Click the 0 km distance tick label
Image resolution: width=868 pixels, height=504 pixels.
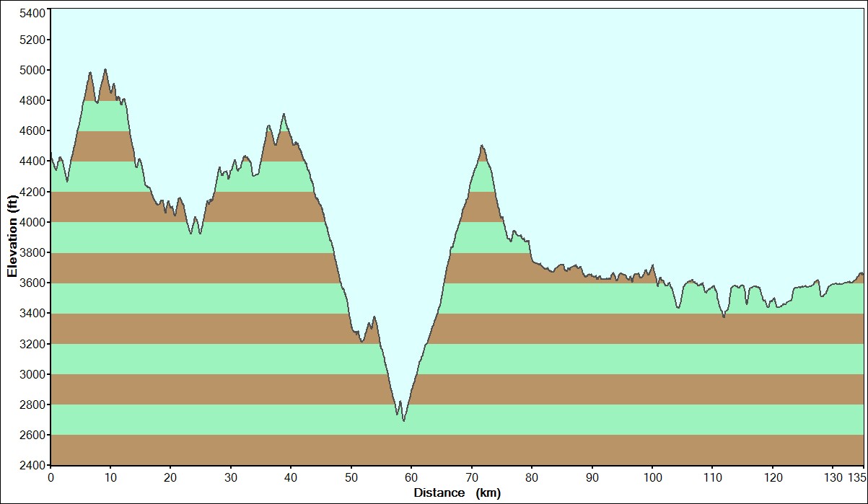(x=51, y=477)
